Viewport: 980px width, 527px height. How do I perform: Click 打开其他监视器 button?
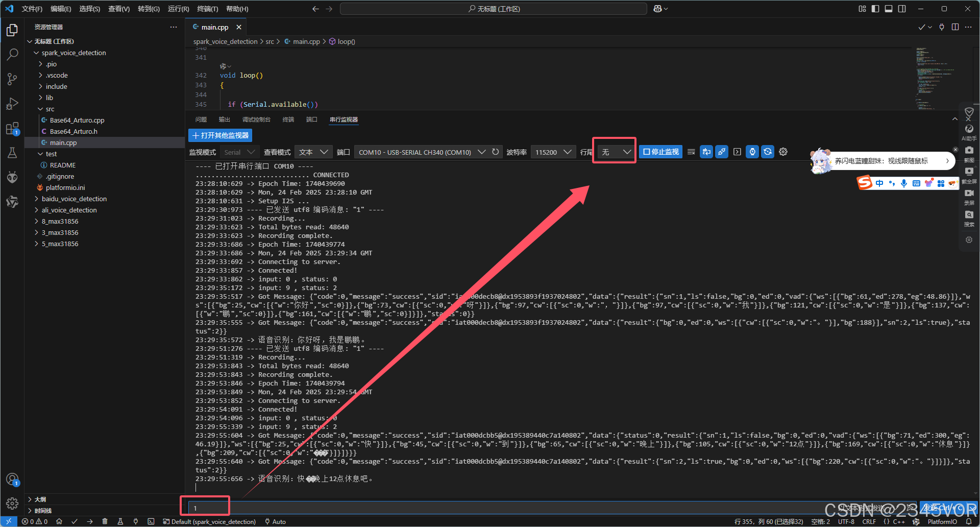point(220,135)
